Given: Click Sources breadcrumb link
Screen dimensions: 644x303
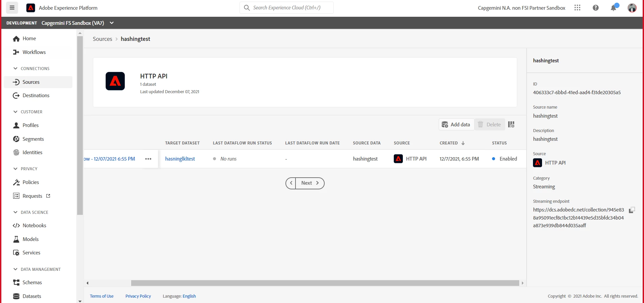Looking at the screenshot, I should 102,39.
